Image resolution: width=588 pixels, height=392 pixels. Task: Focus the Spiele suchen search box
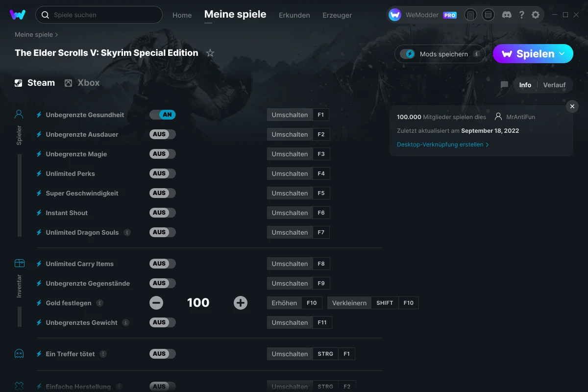tap(99, 15)
